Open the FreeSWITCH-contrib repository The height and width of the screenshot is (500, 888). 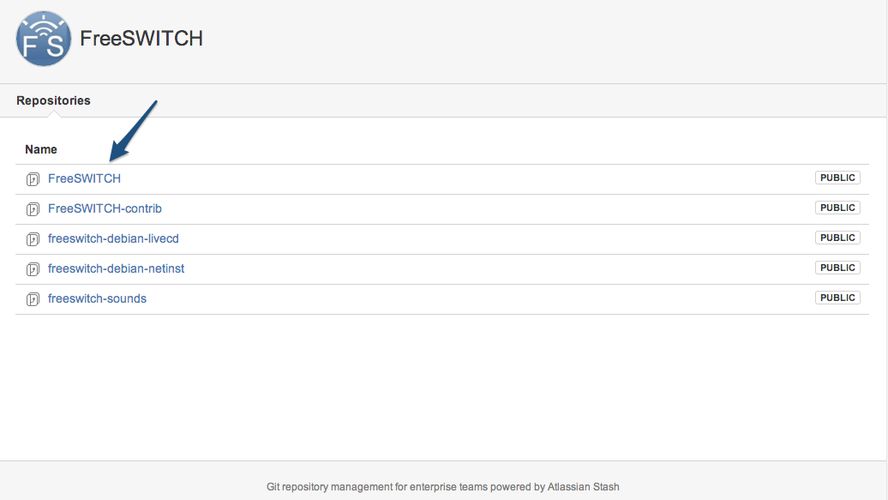point(104,208)
